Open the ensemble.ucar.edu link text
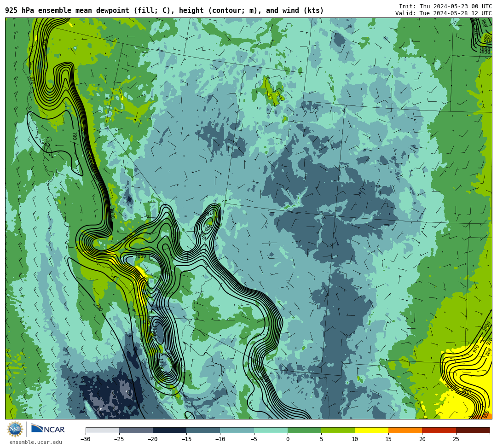Viewport: 497px width, 448px height. tap(36, 442)
